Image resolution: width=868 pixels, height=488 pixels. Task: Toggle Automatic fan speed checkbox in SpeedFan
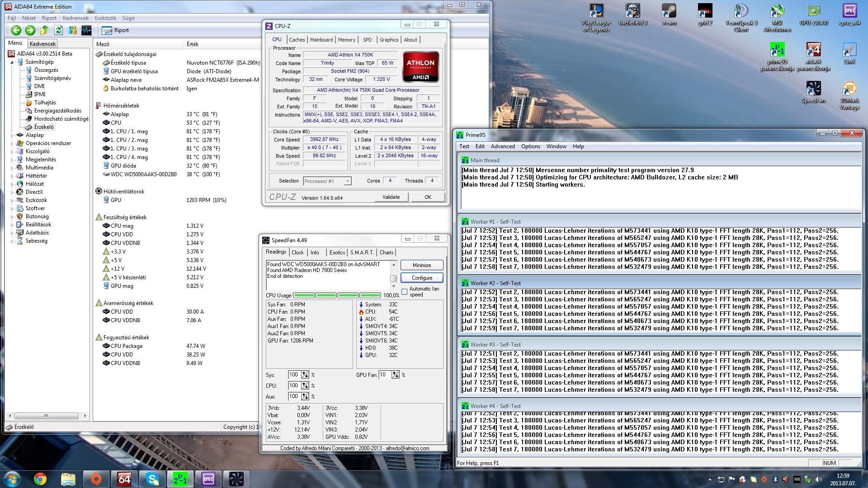point(404,292)
